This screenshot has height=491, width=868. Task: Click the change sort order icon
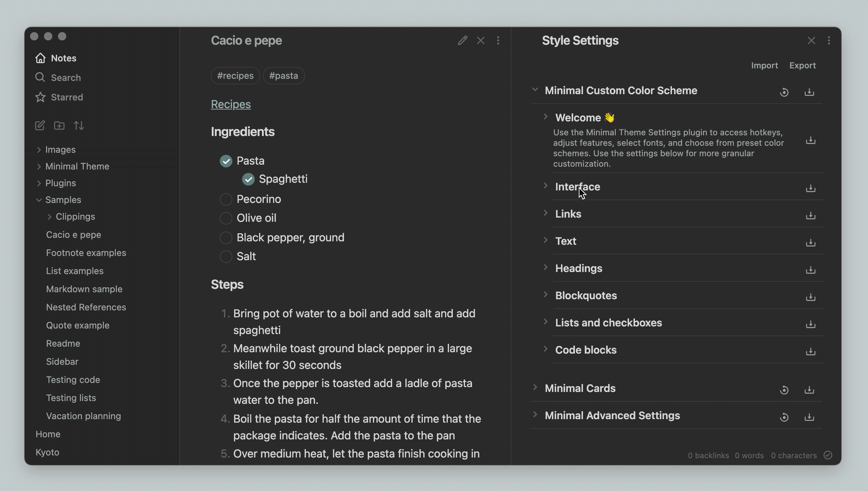(79, 126)
